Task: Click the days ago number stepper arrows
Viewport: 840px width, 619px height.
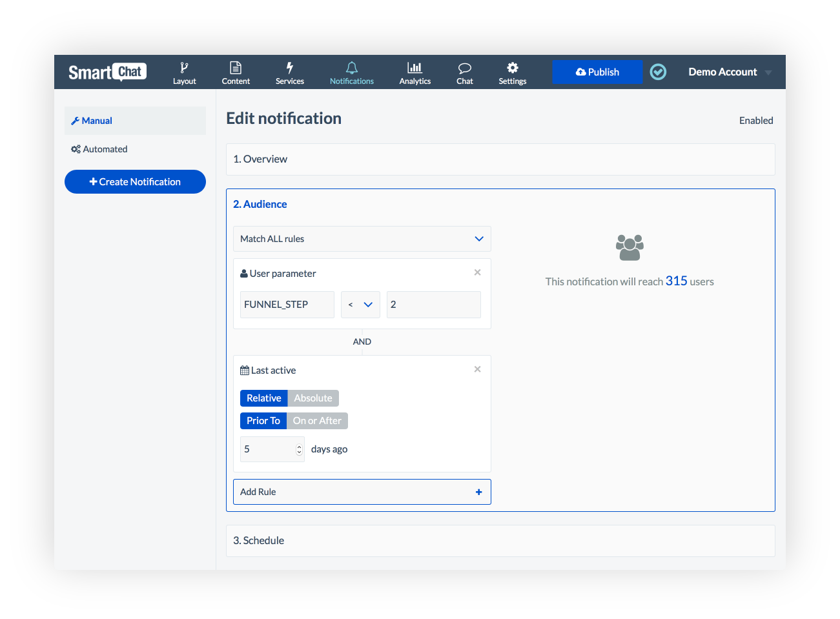Action: coord(299,449)
